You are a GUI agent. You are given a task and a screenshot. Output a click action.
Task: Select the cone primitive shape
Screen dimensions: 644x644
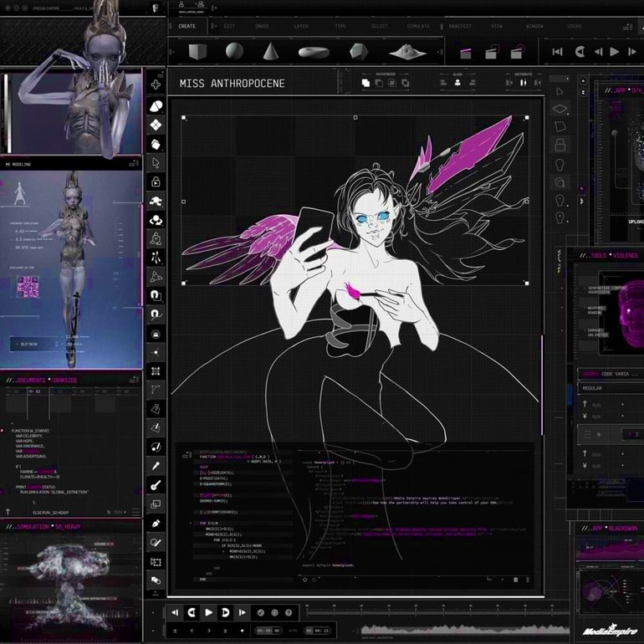tap(270, 52)
